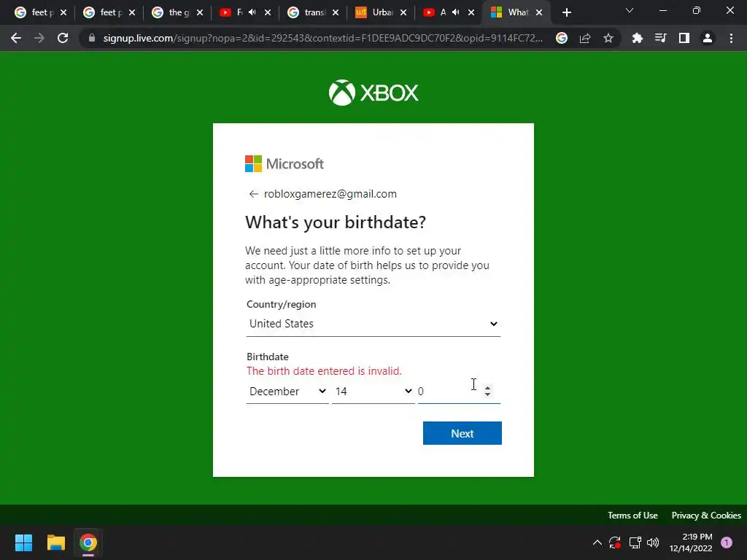Open the tab search chevron

[630, 10]
